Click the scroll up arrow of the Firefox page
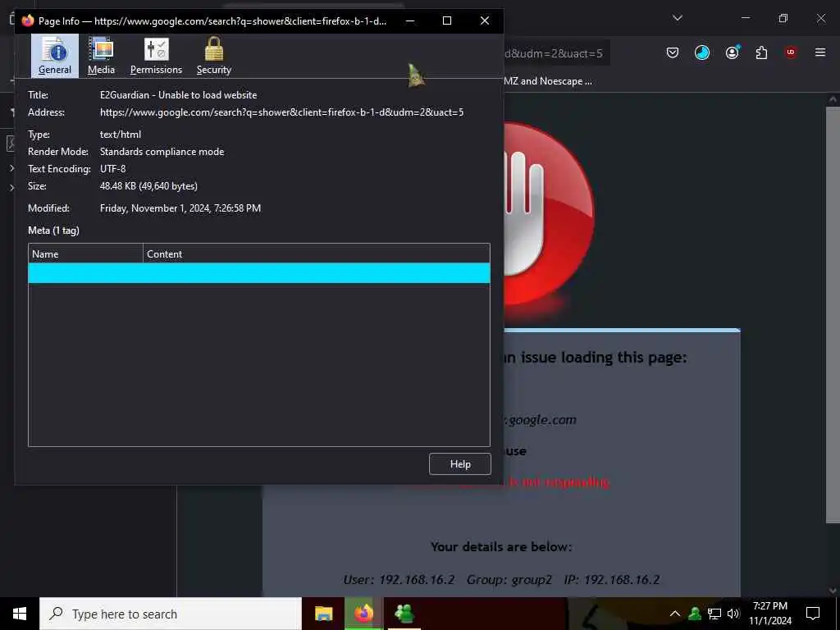The image size is (840, 630). click(x=833, y=99)
